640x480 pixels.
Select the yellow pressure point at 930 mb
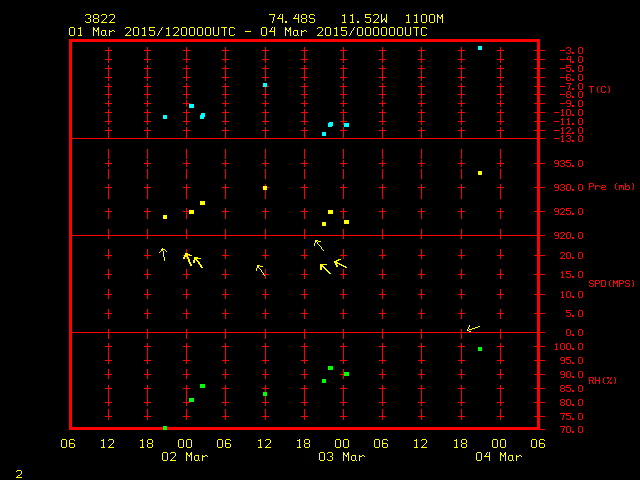pos(265,188)
